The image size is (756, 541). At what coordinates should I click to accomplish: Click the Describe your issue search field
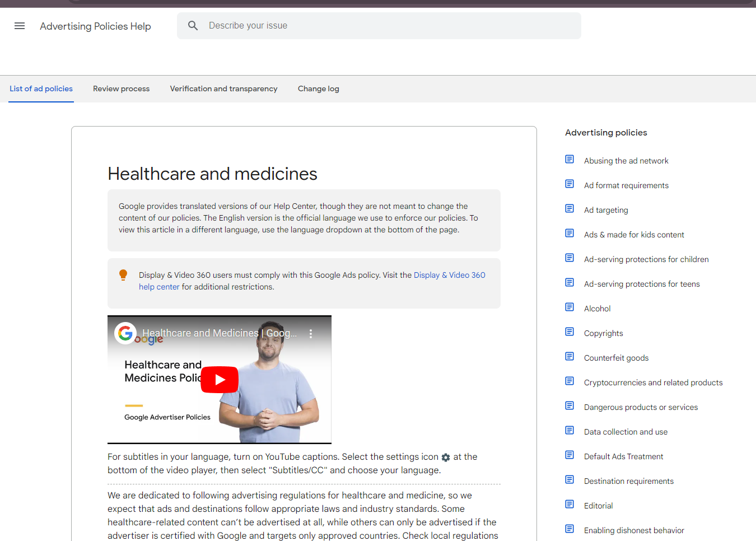tap(336, 25)
